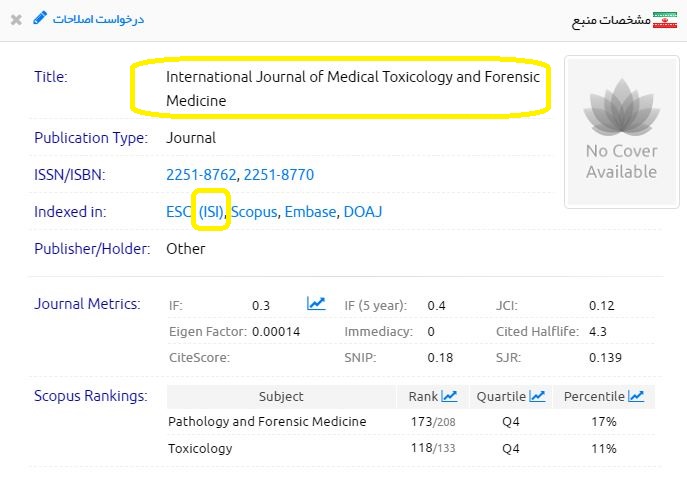
Task: Click the Subject column header
Action: (280, 397)
